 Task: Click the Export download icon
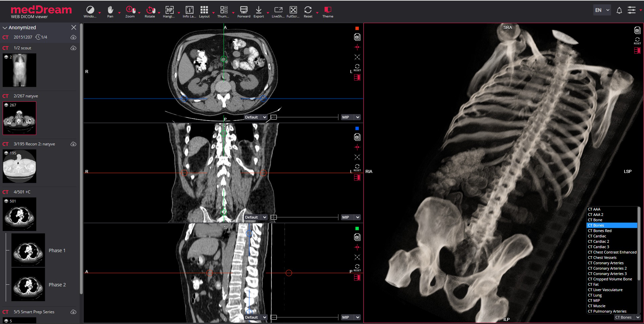[259, 12]
